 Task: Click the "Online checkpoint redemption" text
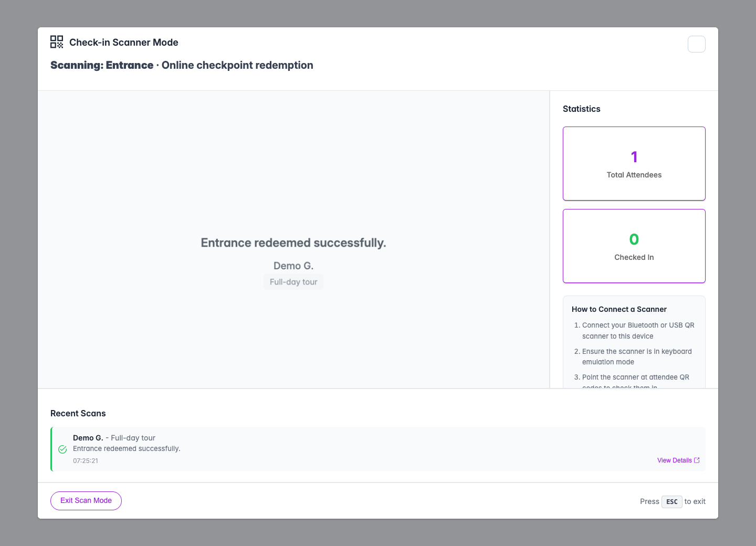pos(237,65)
